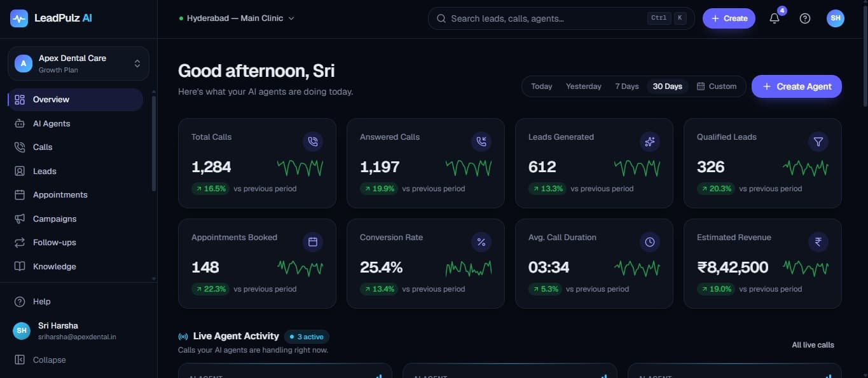
Task: Open AI Agents in the sidebar
Action: click(x=75, y=123)
